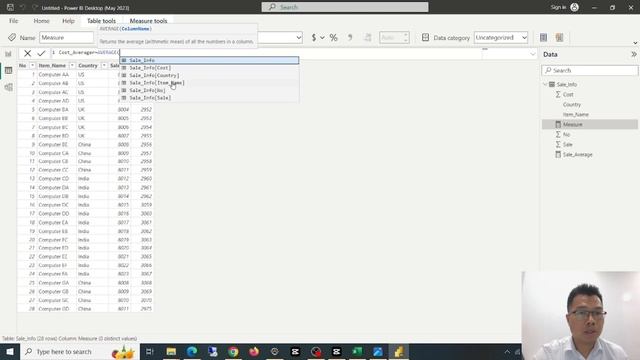This screenshot has height=360, width=640.
Task: Choose Sale_Info[Sale] from autocomplete list
Action: (209, 98)
